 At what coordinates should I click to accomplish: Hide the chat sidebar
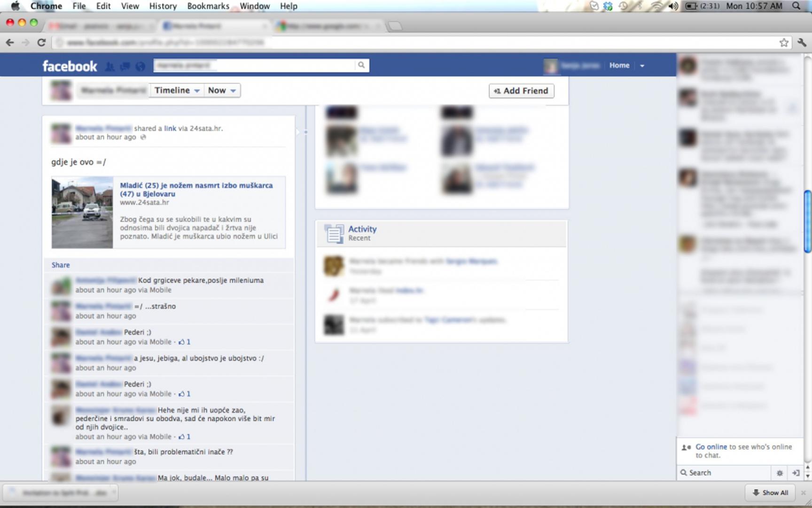796,473
